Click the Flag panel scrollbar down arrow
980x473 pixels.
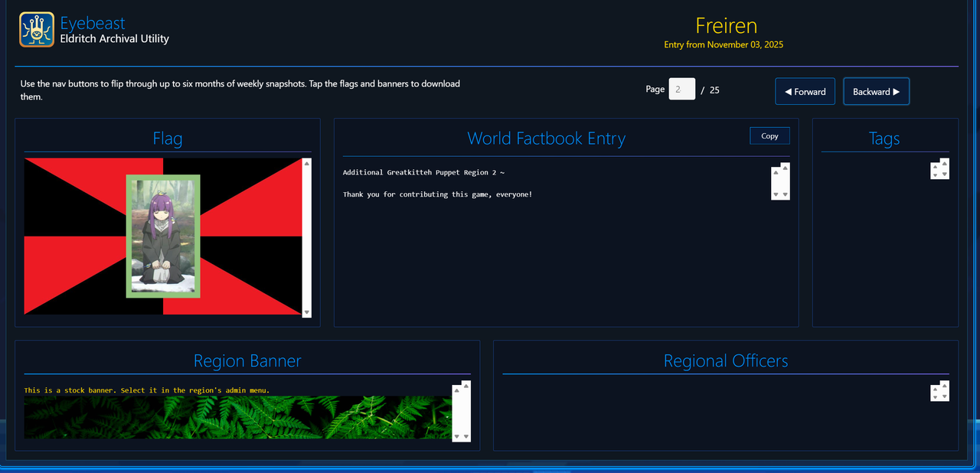pos(307,312)
